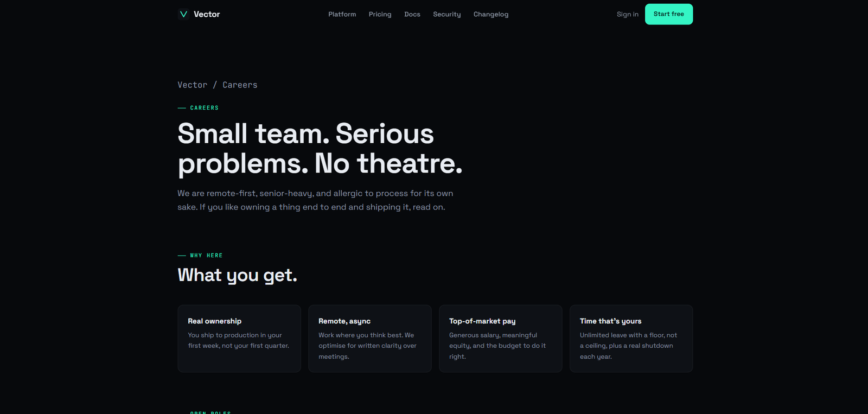
Task: Click the 'What you get.' heading
Action: (x=238, y=276)
